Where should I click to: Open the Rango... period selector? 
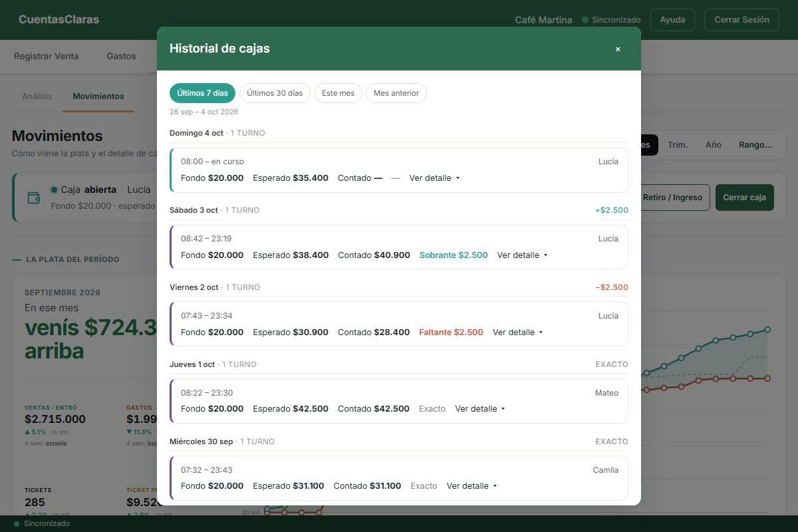click(x=755, y=145)
